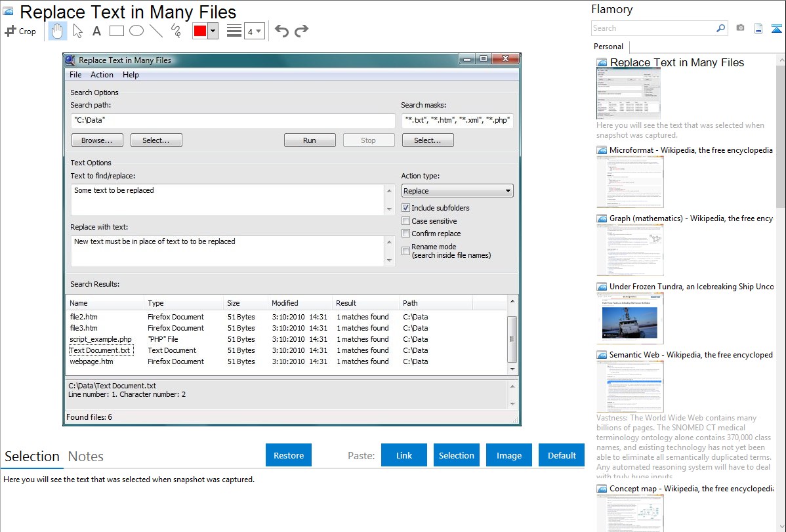The width and height of the screenshot is (786, 532).
Task: Click the undo arrow icon
Action: pyautogui.click(x=281, y=31)
